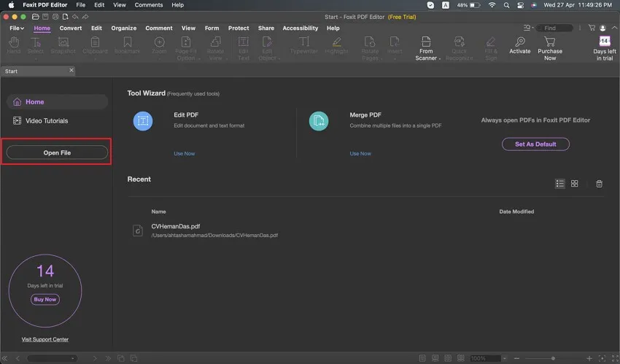
Task: Open Visit Support Center link
Action: coord(45,339)
